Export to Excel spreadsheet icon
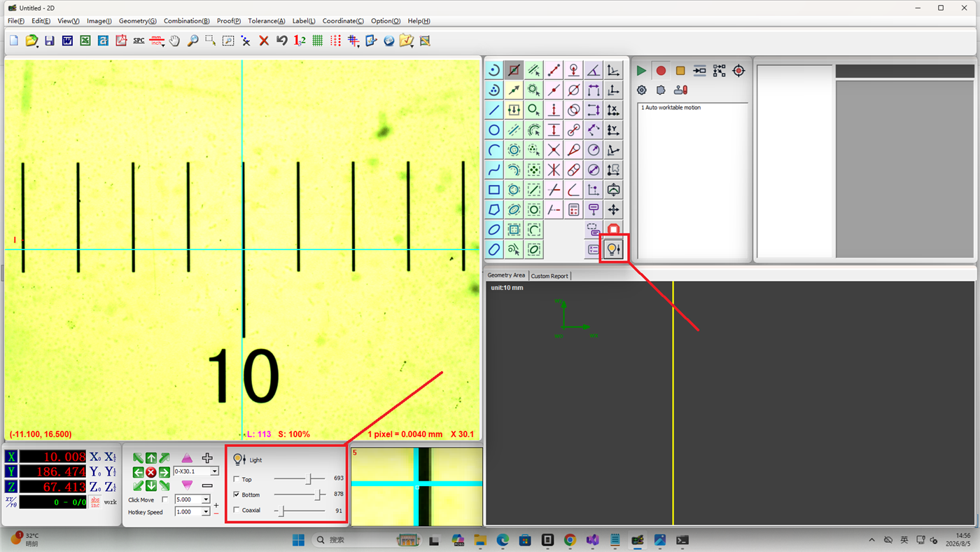 85,41
